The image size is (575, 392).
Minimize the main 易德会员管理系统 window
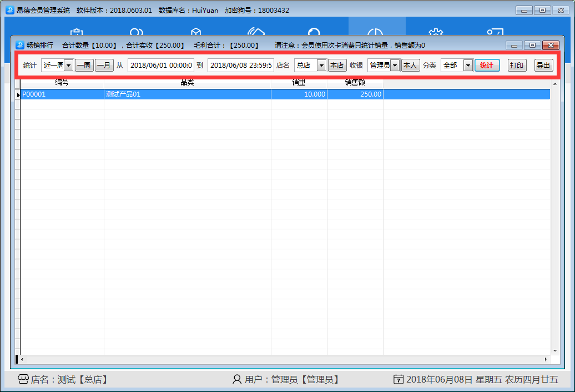click(524, 11)
